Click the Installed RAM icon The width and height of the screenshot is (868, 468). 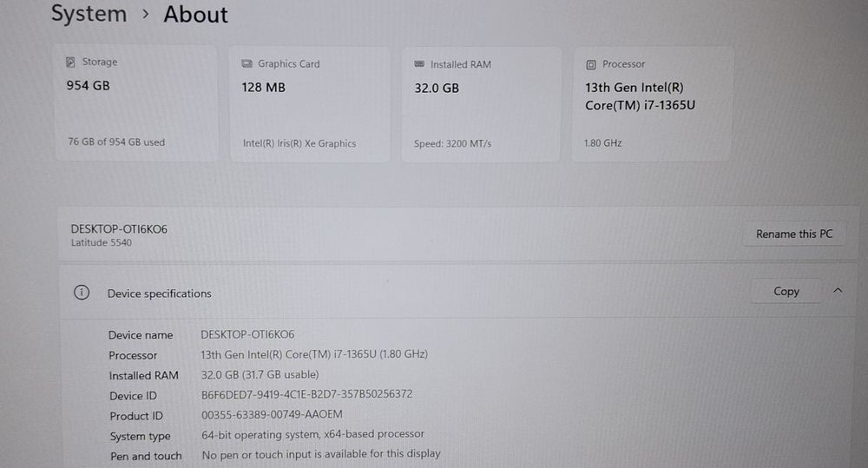click(x=420, y=64)
